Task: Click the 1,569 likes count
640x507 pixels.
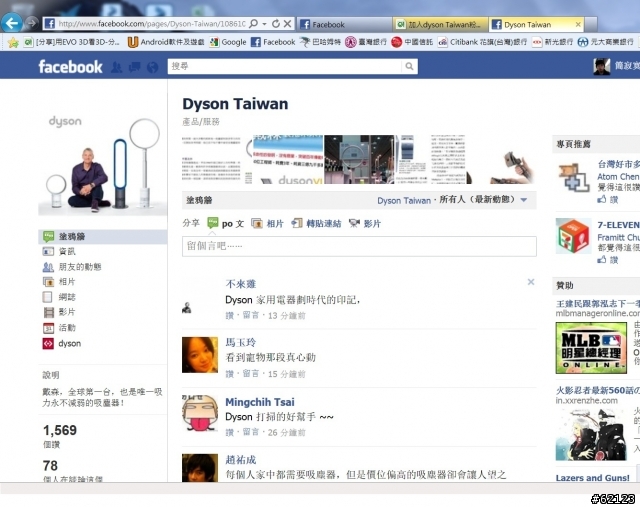Action: (60, 430)
